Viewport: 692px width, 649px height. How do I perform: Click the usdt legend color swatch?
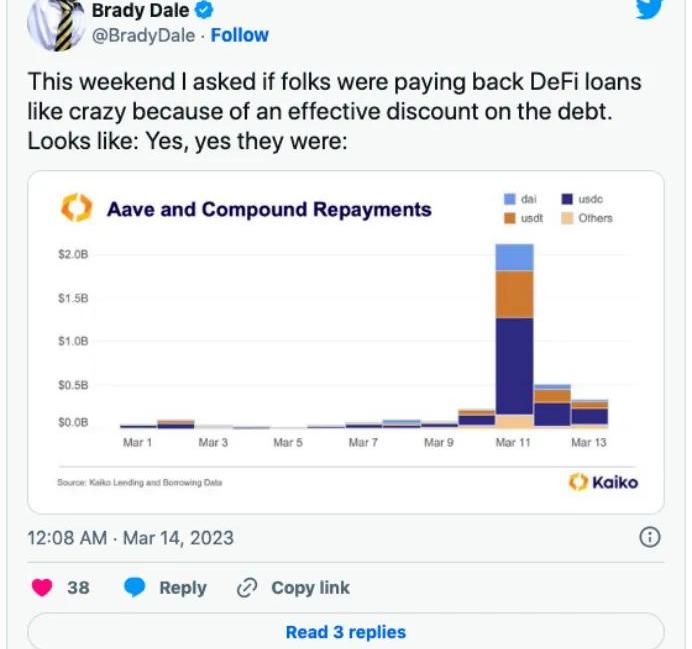510,218
